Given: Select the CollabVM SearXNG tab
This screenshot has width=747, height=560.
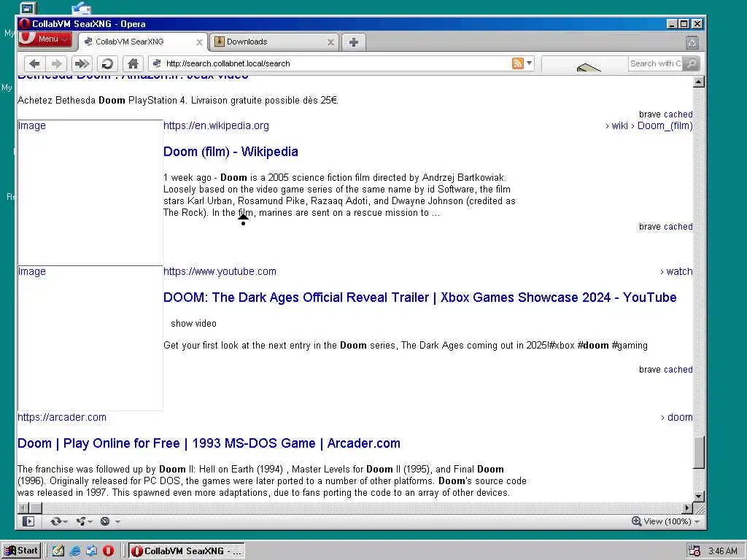Looking at the screenshot, I should [x=143, y=42].
